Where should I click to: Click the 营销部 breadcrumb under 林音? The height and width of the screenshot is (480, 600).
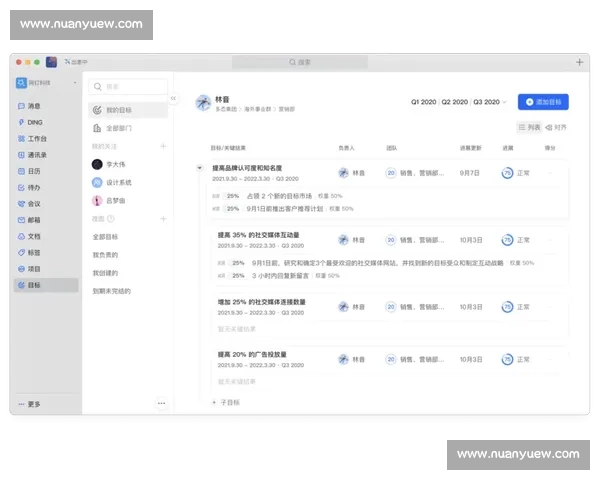click(287, 109)
